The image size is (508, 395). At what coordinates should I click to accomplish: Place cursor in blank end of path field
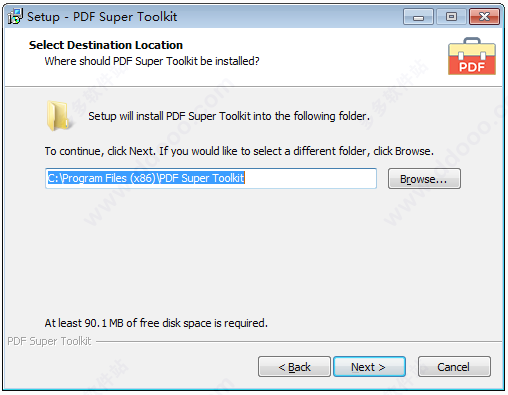click(x=310, y=178)
